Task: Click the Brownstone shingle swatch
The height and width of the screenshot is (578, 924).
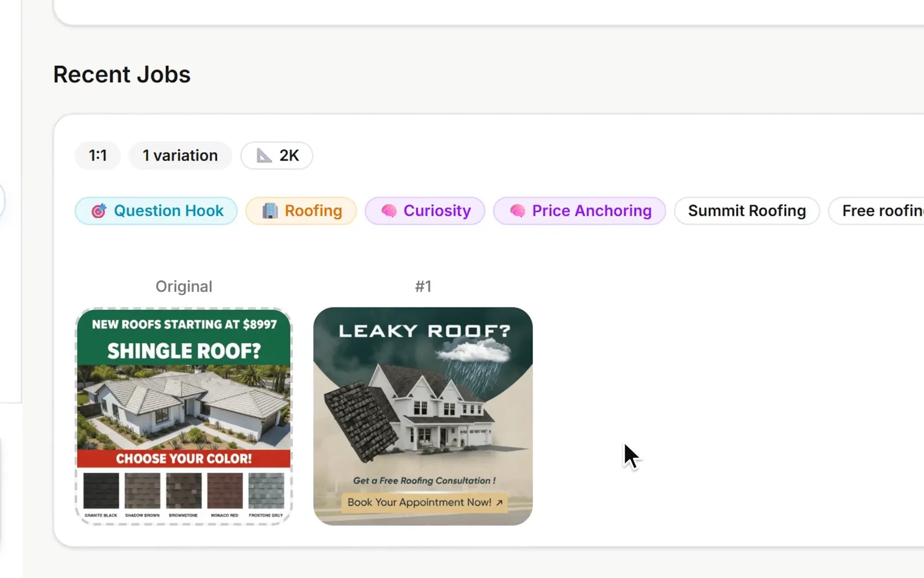Action: click(x=184, y=491)
